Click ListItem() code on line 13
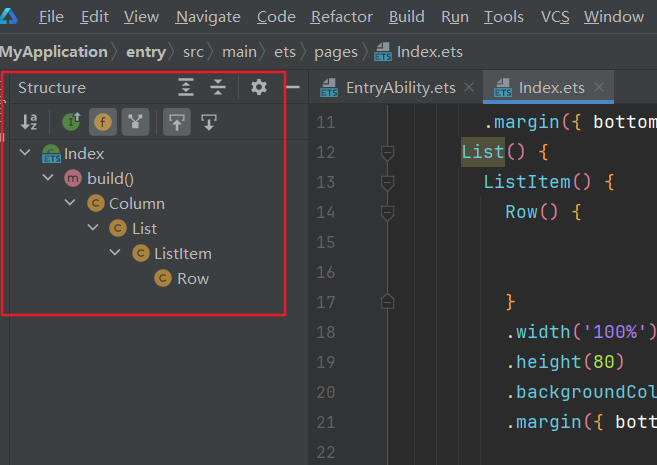This screenshot has height=465, width=657. pos(537,182)
